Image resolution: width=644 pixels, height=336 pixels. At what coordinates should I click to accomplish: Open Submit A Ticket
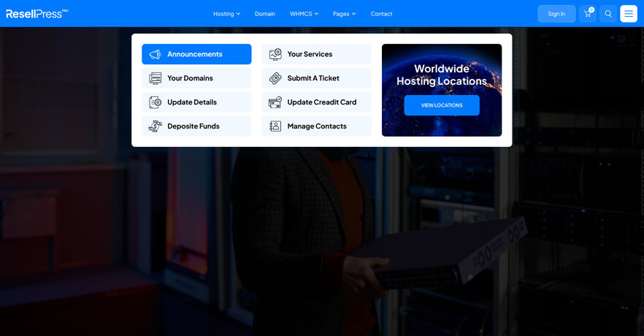317,78
